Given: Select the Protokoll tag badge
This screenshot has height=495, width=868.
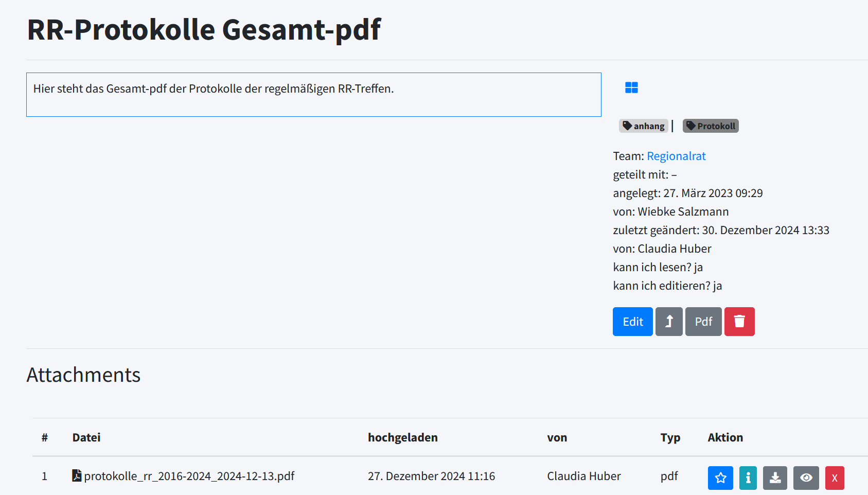Looking at the screenshot, I should [x=711, y=126].
